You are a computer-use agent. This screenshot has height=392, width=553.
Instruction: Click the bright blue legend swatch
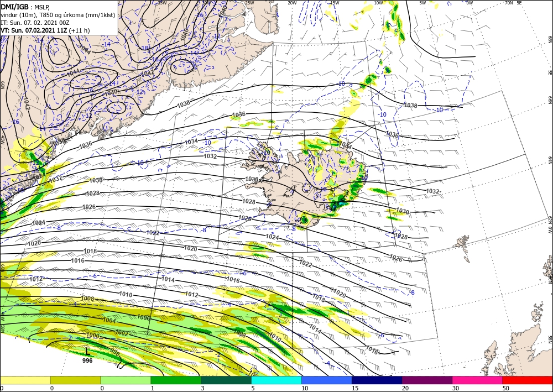327,380
